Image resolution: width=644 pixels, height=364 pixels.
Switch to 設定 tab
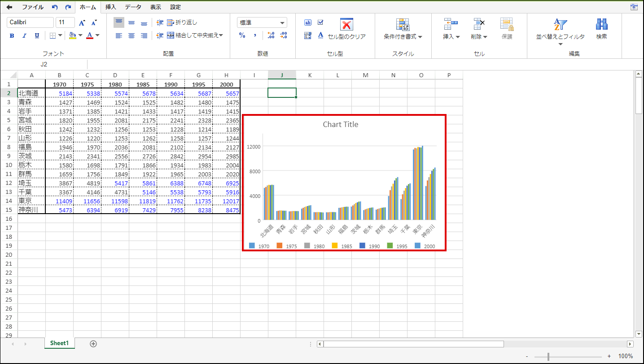(176, 7)
